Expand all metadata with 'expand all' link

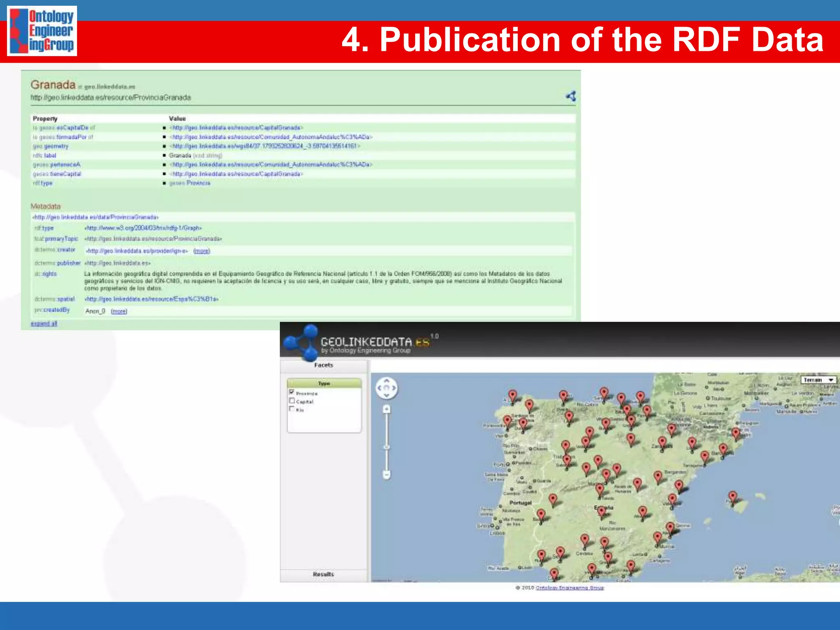point(44,324)
